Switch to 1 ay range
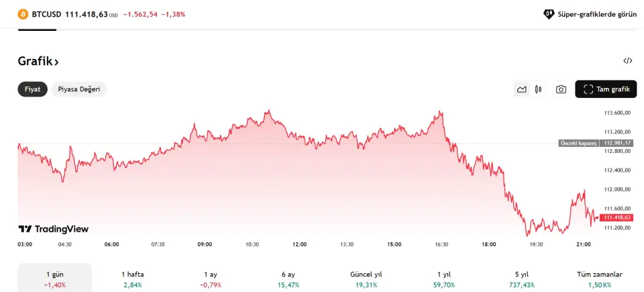 211,279
